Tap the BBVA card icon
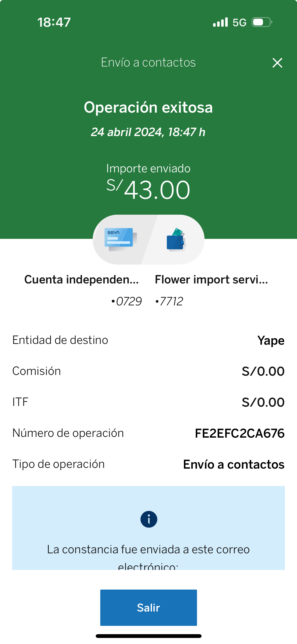The width and height of the screenshot is (297, 644). (x=120, y=239)
